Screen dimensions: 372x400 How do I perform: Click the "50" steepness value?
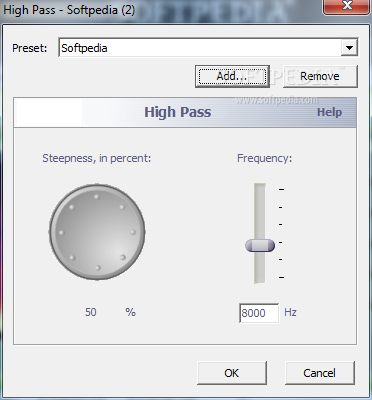91,312
